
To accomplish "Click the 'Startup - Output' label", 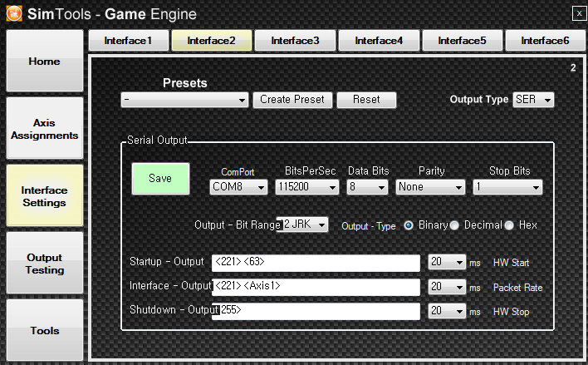I will pos(167,262).
